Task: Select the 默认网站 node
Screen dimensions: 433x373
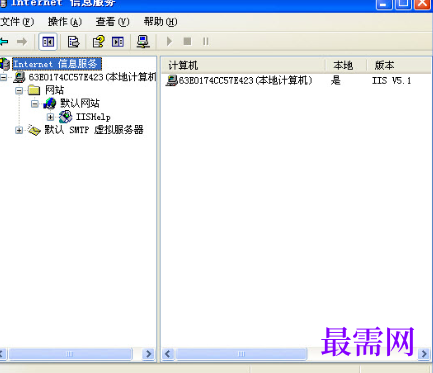Action: [x=80, y=103]
